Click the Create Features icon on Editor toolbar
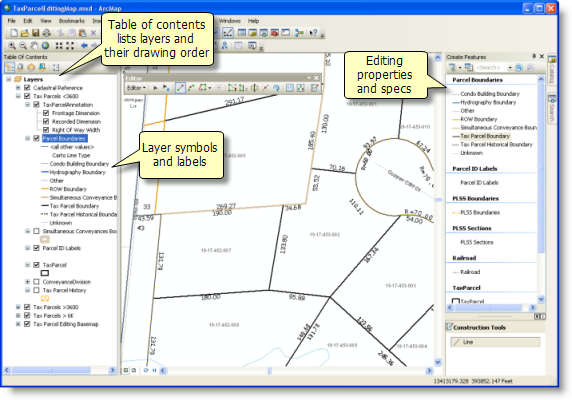 tap(314, 88)
